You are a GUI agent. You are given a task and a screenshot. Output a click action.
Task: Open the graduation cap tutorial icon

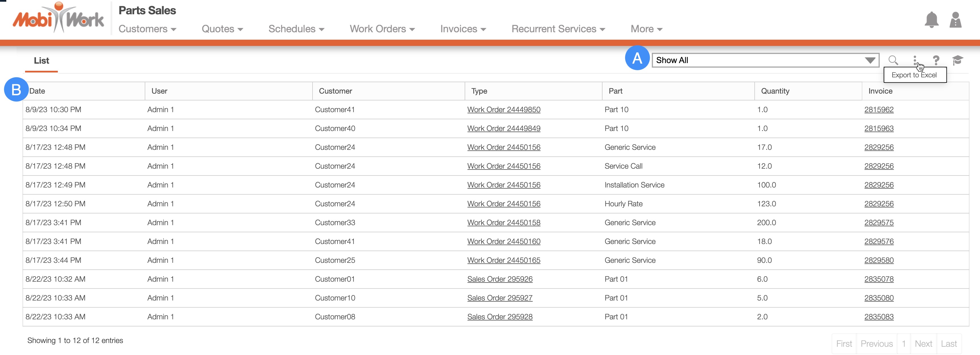(x=957, y=60)
